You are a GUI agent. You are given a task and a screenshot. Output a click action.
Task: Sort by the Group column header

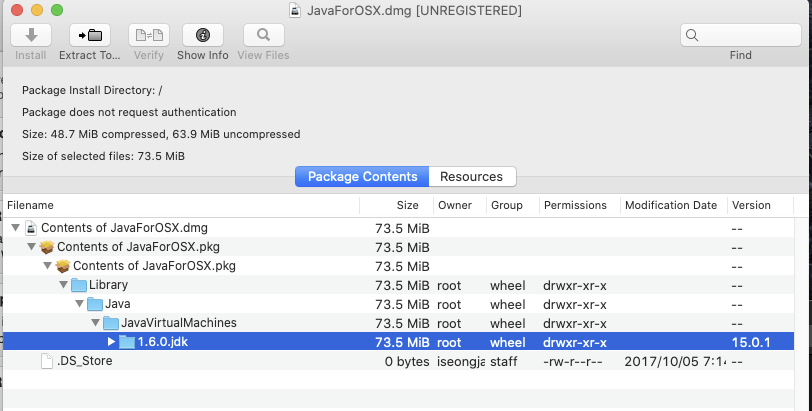[513, 205]
